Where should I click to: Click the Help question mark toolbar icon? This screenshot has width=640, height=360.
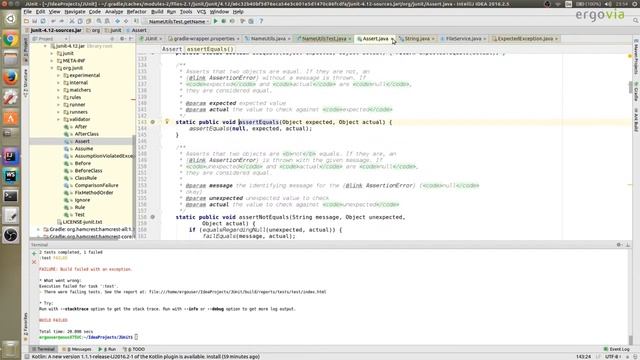pyautogui.click(x=261, y=21)
